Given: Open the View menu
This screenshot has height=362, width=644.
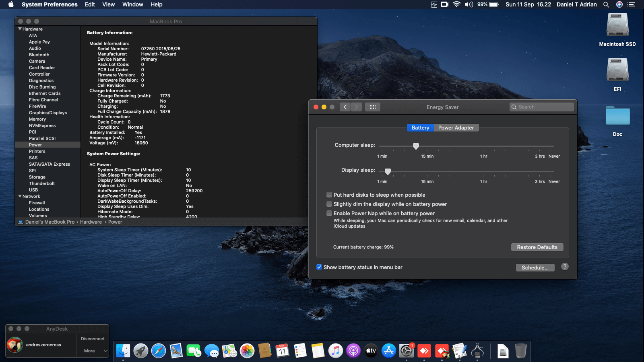Looking at the screenshot, I should tap(109, 4).
